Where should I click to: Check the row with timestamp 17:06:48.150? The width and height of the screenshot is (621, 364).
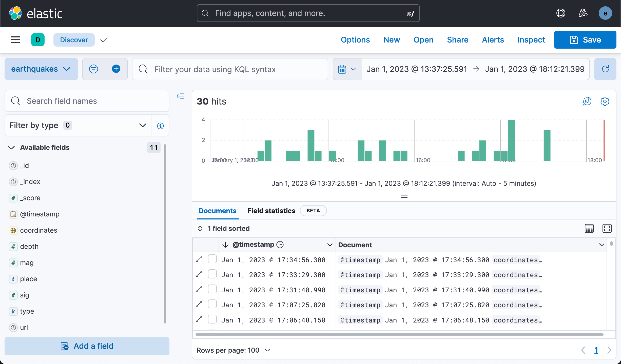click(212, 319)
